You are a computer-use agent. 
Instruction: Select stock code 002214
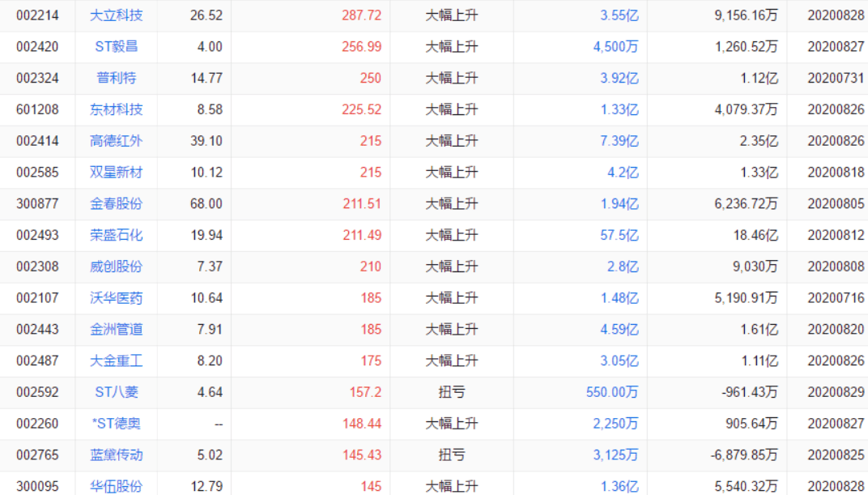37,15
